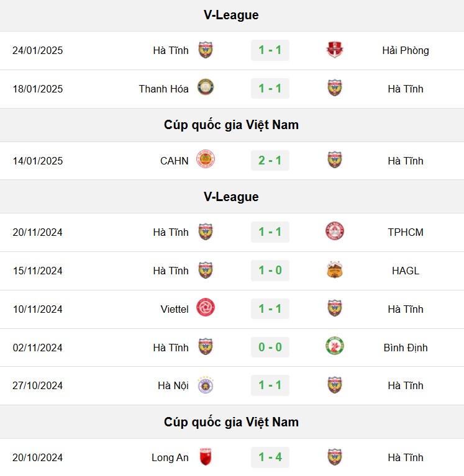Open the 0 - 0 Bình Định match score

(270, 347)
